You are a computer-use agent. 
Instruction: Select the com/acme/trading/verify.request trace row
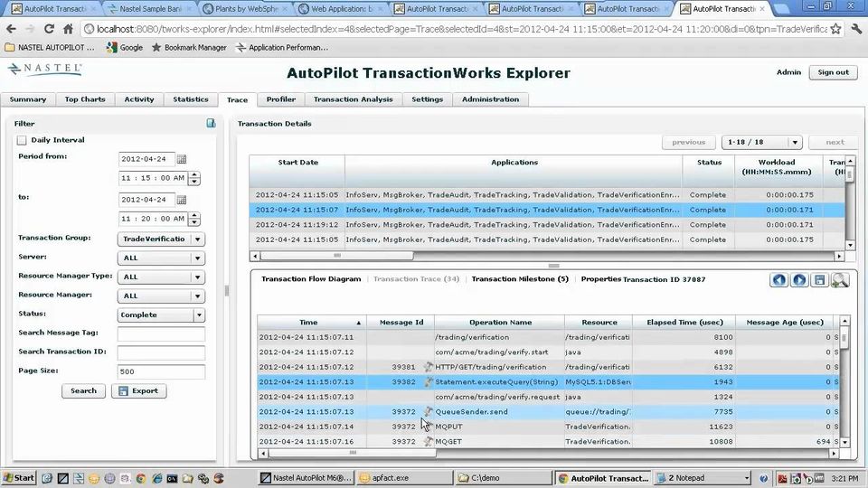[x=548, y=397]
